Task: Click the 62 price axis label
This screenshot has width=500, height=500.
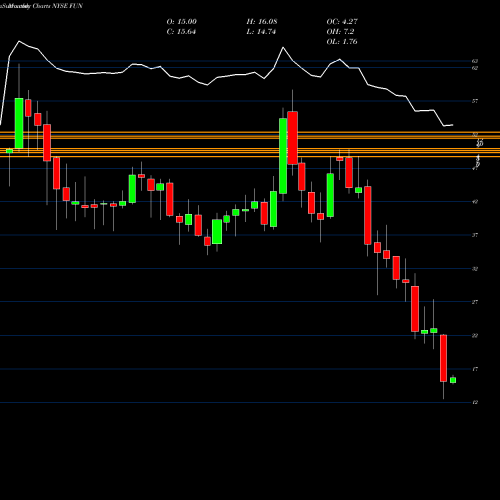Action: [475, 68]
